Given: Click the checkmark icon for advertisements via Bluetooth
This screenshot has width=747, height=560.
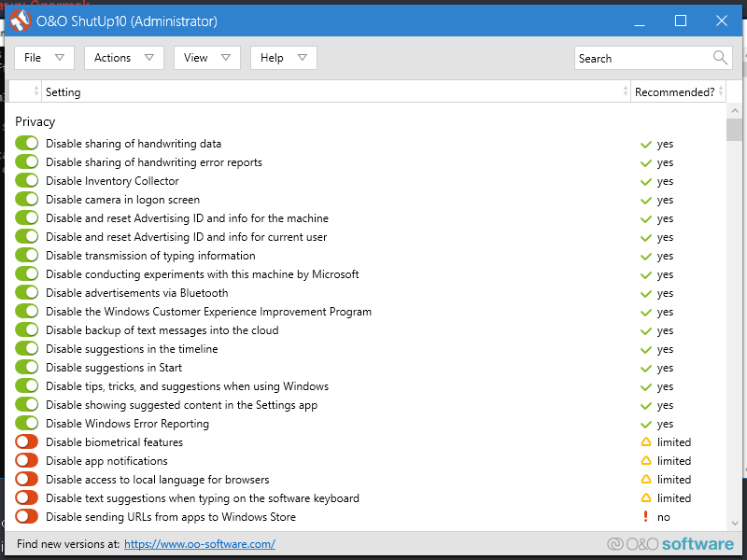Looking at the screenshot, I should point(646,293).
